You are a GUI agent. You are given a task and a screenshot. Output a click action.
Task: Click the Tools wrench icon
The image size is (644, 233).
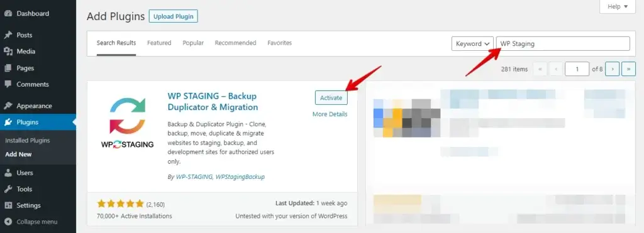(8, 189)
